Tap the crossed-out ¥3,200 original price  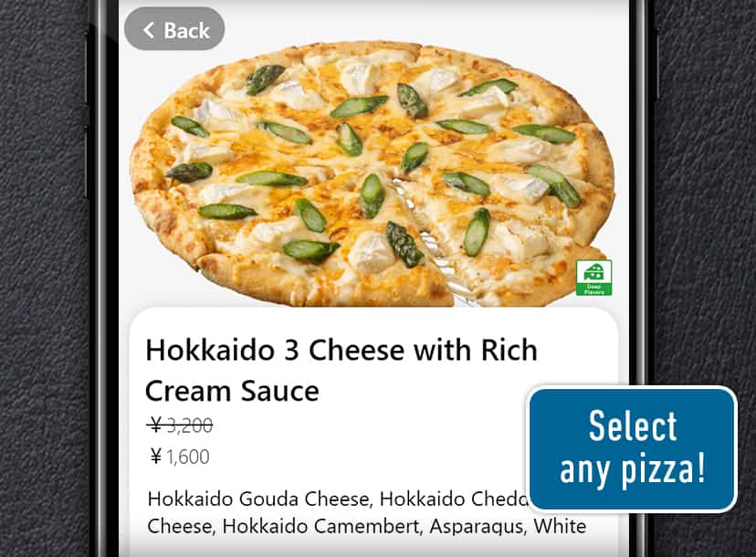pos(180,426)
